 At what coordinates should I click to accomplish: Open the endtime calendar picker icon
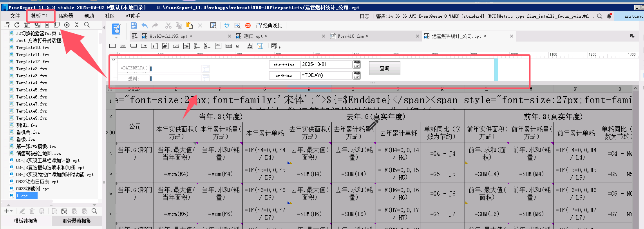357,75
